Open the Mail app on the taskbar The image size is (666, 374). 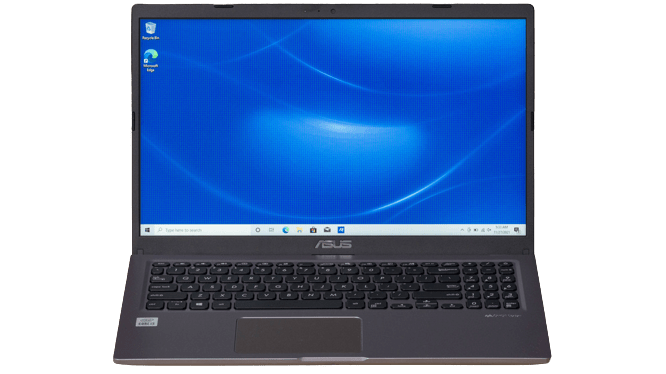coord(327,230)
